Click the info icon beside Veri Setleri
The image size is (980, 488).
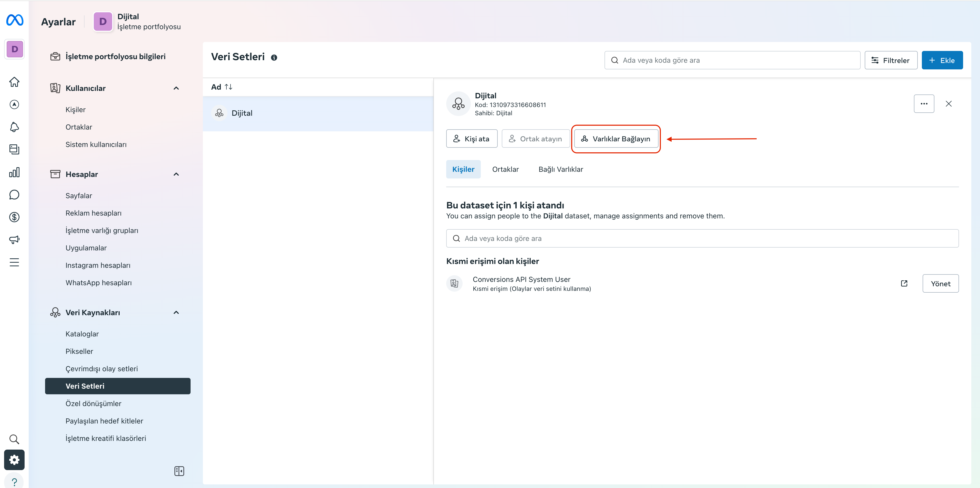coord(274,57)
